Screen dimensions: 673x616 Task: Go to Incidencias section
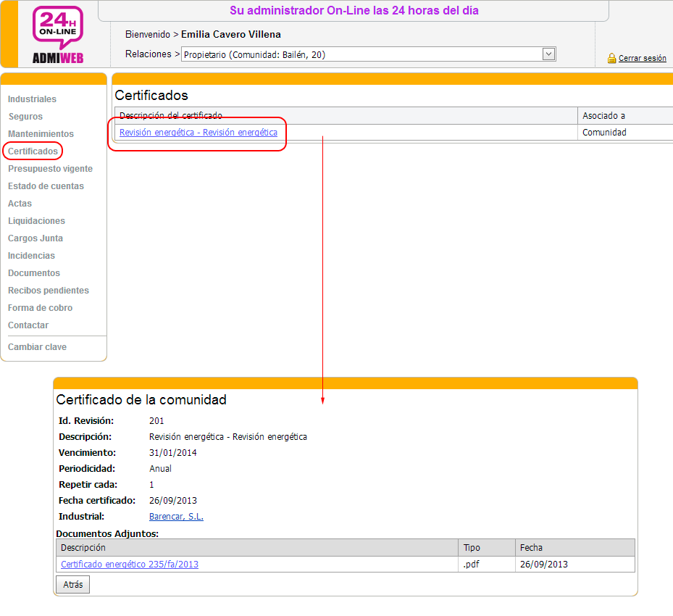tap(31, 255)
